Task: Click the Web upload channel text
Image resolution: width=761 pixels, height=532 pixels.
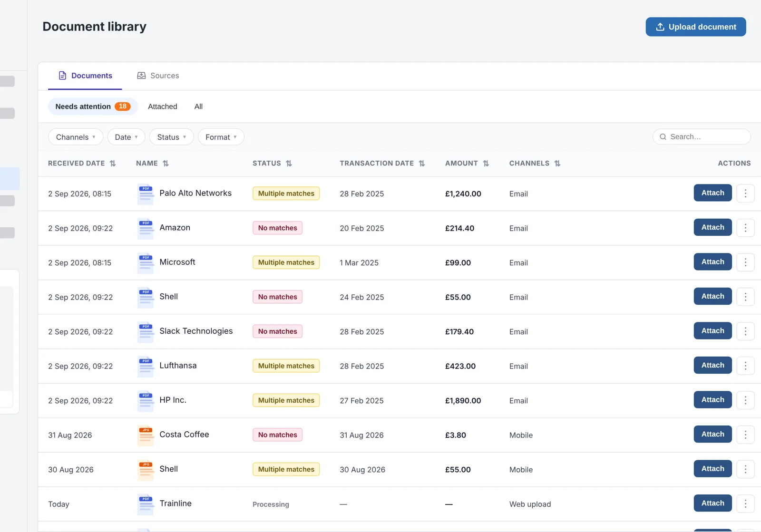Action: point(530,504)
